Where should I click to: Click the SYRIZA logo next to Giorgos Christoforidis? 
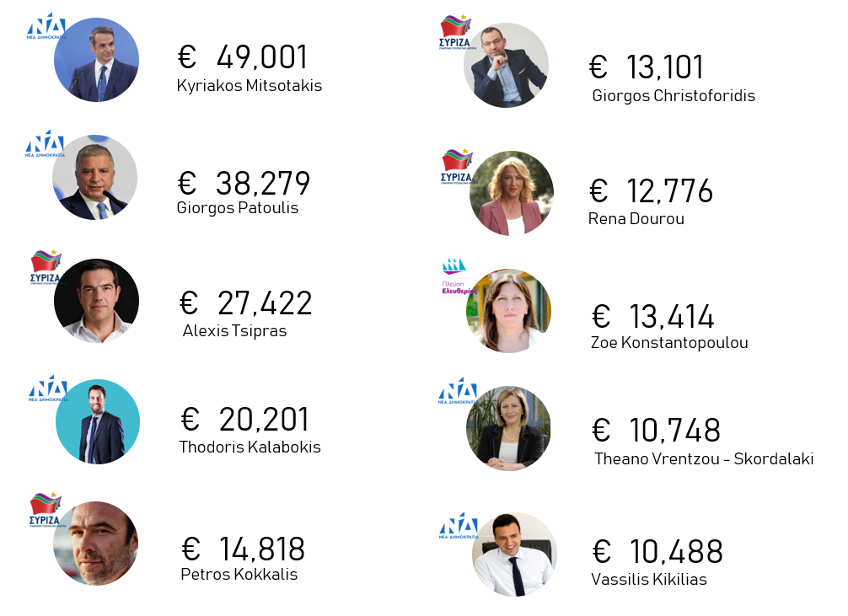[456, 33]
